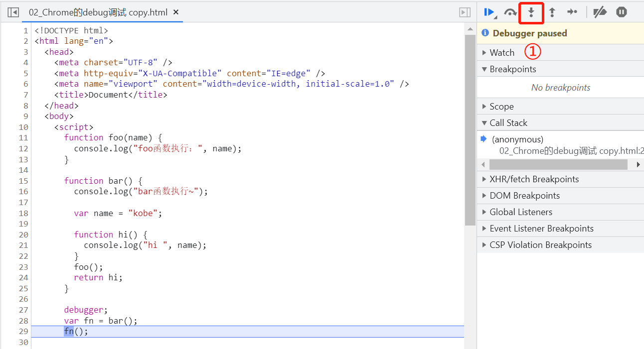
Task: Collapse the debugger sidebar pane
Action: (x=465, y=12)
